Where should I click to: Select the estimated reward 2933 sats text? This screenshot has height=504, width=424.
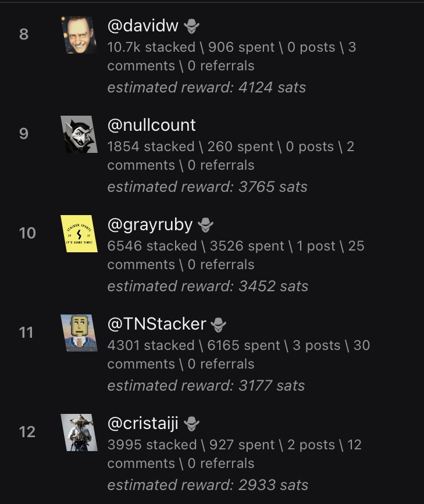(208, 485)
